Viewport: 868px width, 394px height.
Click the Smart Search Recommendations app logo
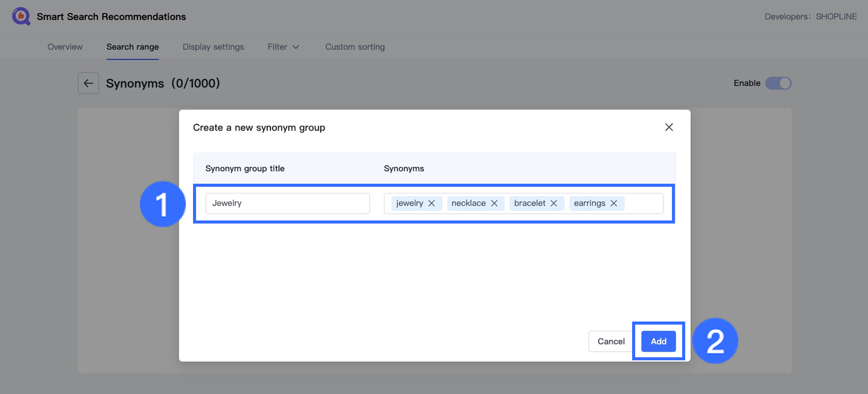pyautogui.click(x=21, y=16)
